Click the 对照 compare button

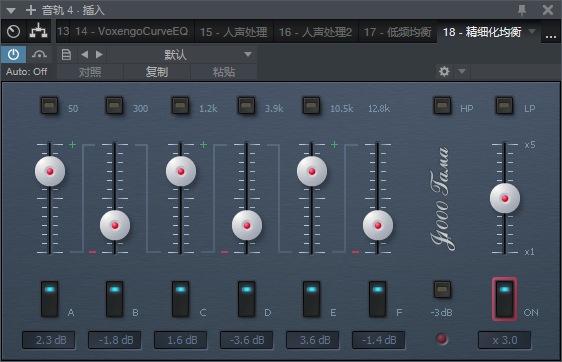coord(90,72)
